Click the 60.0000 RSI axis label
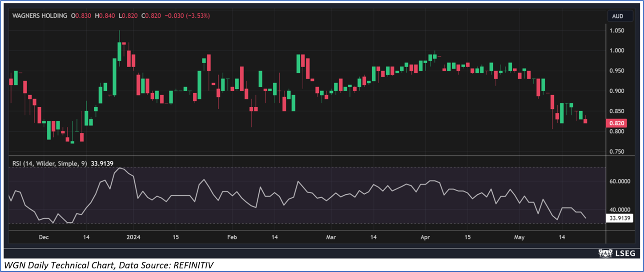This screenshot has height=272, width=644. (620, 181)
